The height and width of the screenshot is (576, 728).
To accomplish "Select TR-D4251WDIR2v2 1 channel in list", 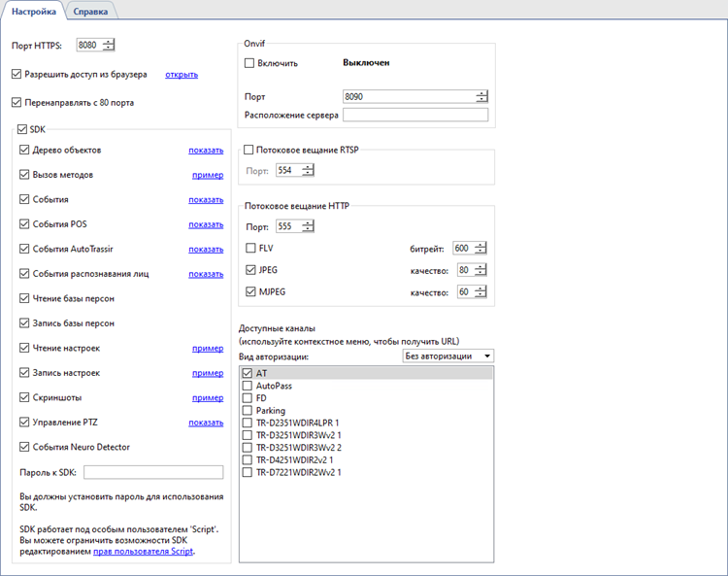I will click(294, 459).
